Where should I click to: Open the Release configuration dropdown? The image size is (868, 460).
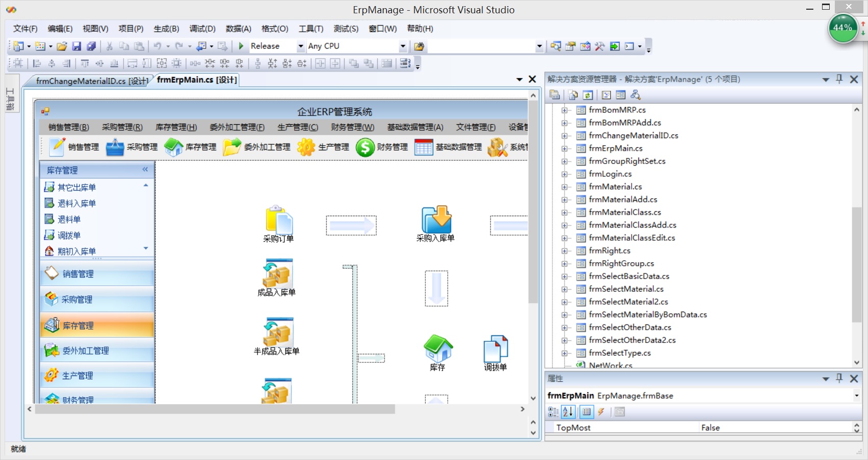300,47
